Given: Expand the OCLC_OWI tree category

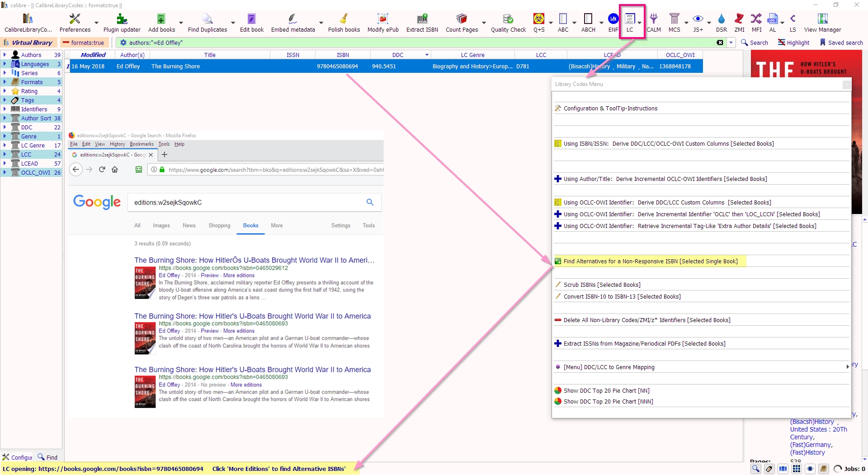Looking at the screenshot, I should (x=5, y=172).
